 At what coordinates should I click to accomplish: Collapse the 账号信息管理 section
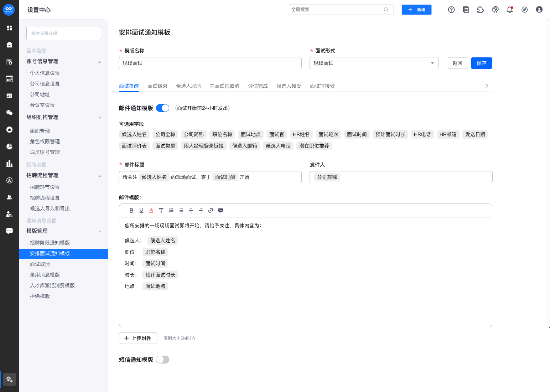[99, 62]
